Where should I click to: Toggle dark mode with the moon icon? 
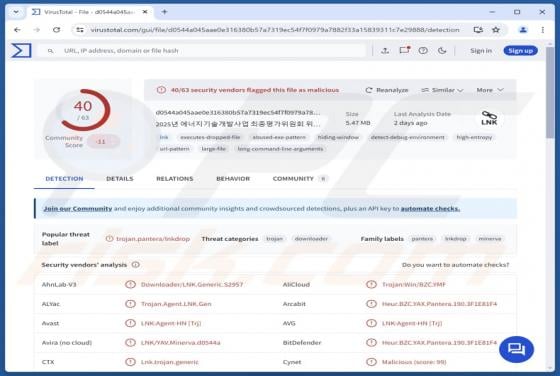point(442,51)
